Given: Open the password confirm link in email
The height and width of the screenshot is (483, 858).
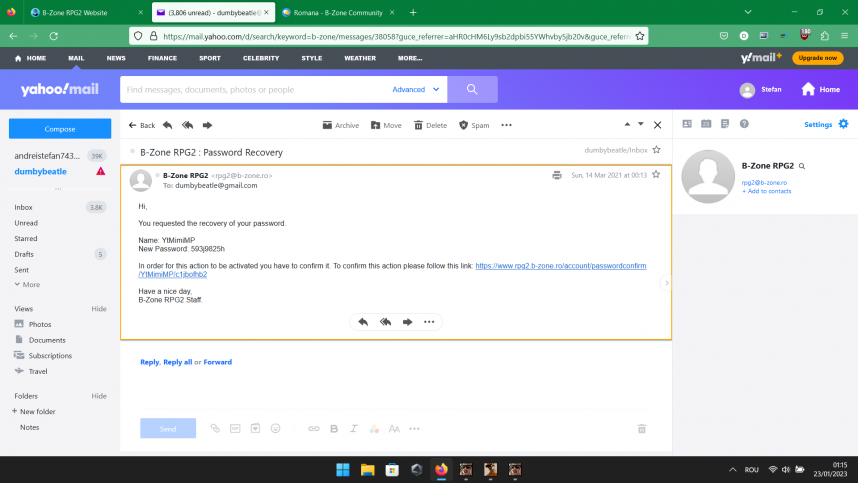Looking at the screenshot, I should click(560, 266).
